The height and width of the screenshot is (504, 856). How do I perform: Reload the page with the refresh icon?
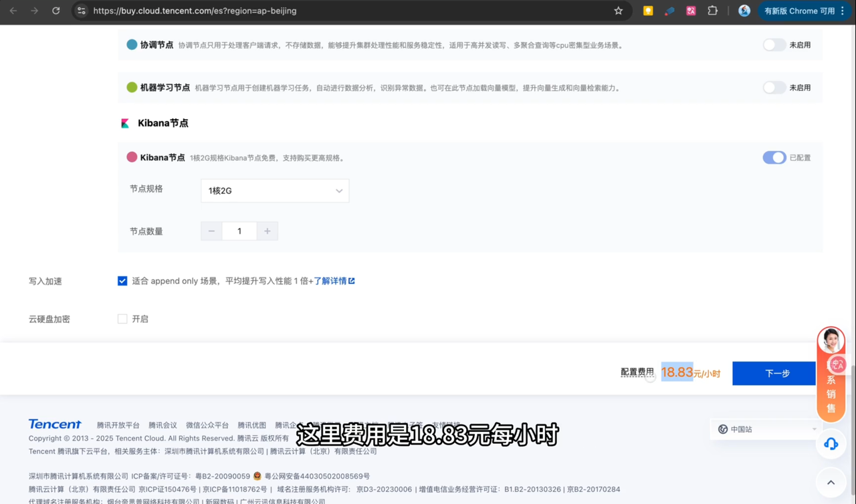pos(56,11)
